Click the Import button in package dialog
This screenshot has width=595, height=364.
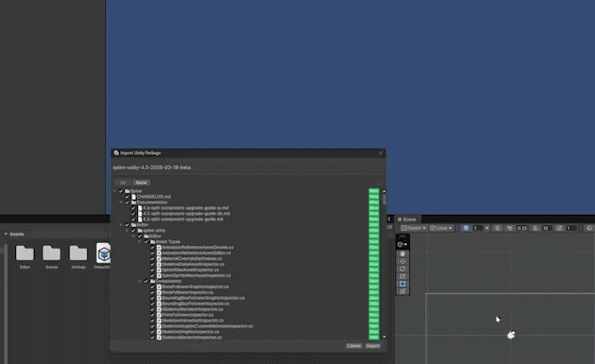[373, 346]
